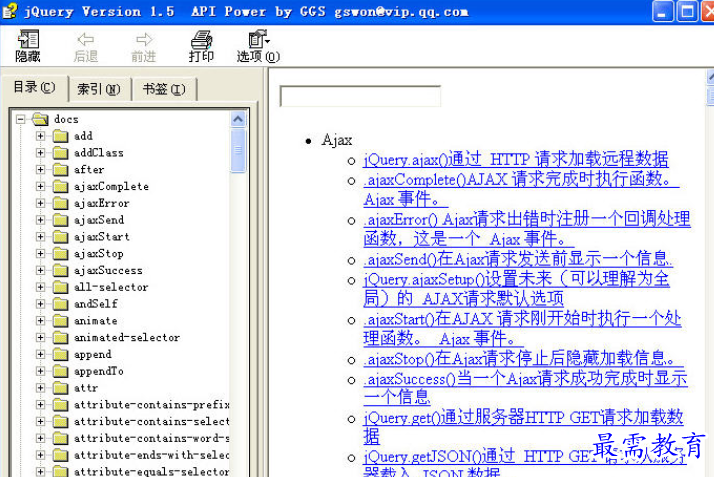This screenshot has height=477, width=714.
Task: Select the add folder icon
Action: 60,136
